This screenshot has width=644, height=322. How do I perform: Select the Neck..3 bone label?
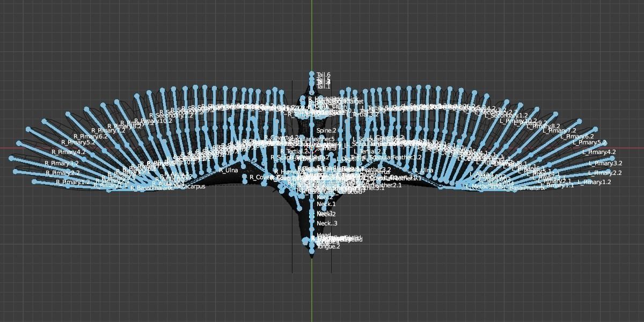[327, 223]
